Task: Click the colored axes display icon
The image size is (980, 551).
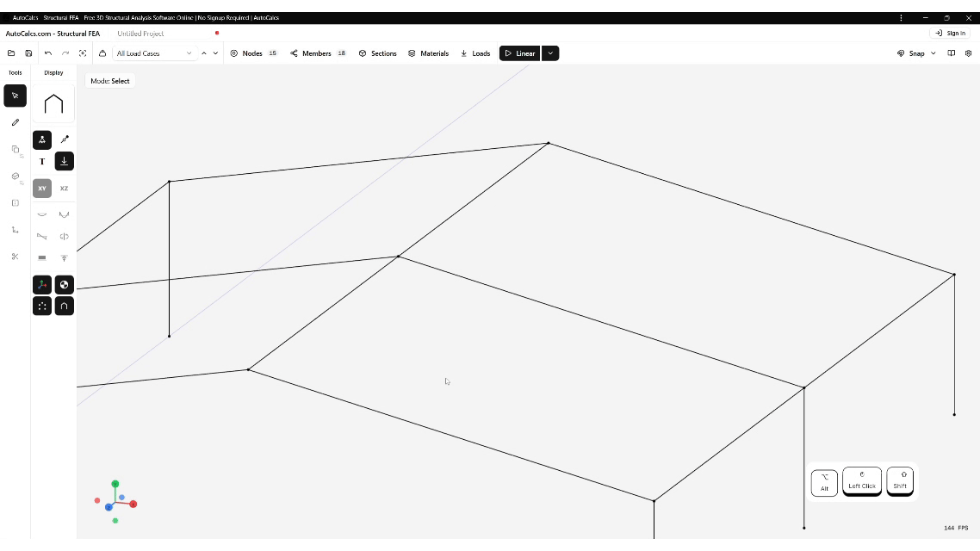Action: click(41, 284)
